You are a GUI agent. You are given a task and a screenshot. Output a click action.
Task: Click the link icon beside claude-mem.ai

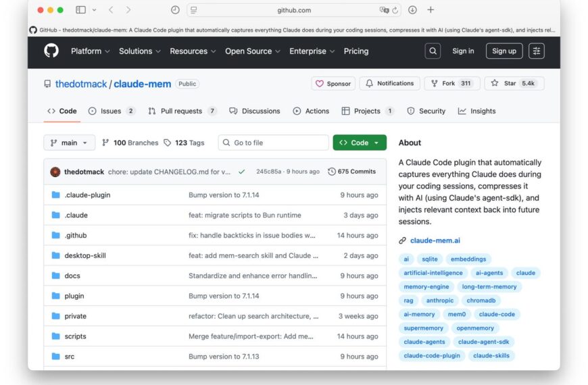(402, 240)
